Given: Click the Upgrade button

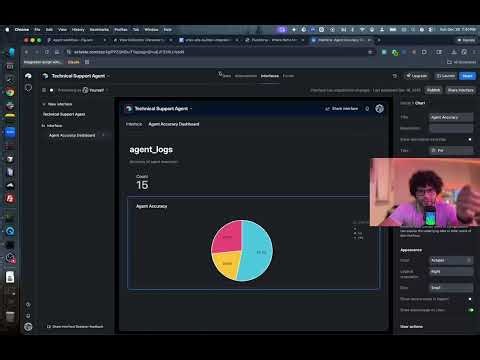Looking at the screenshot, I should pyautogui.click(x=417, y=76).
